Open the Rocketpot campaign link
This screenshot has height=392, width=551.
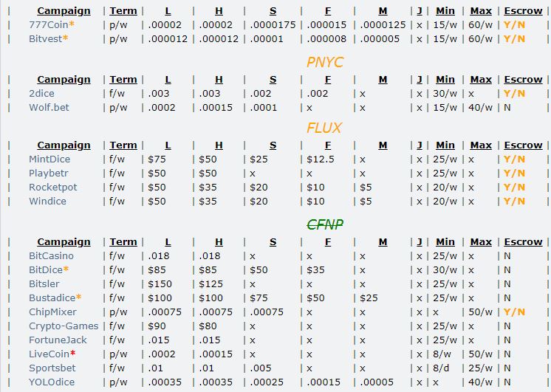[52, 188]
